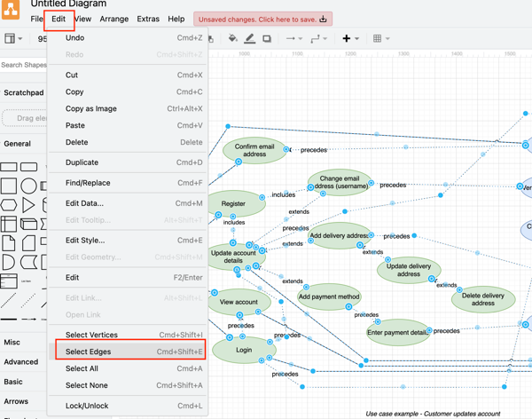Toggle the Shadow toolbar icon

(267, 39)
